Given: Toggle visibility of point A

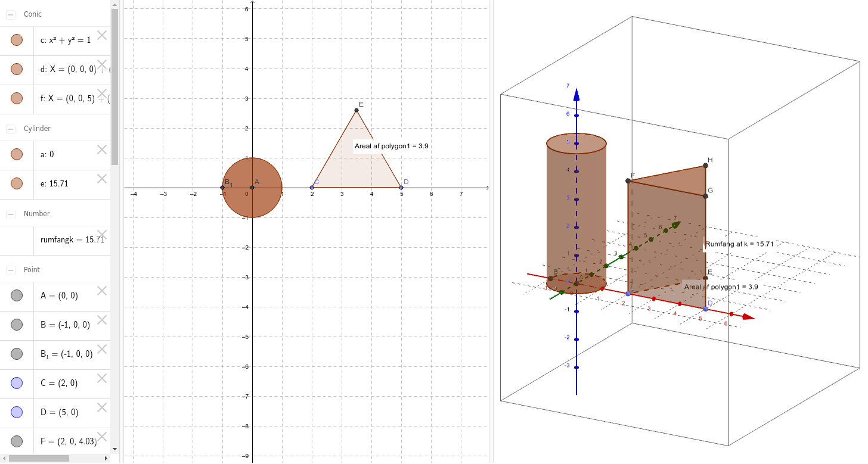Looking at the screenshot, I should pyautogui.click(x=16, y=295).
